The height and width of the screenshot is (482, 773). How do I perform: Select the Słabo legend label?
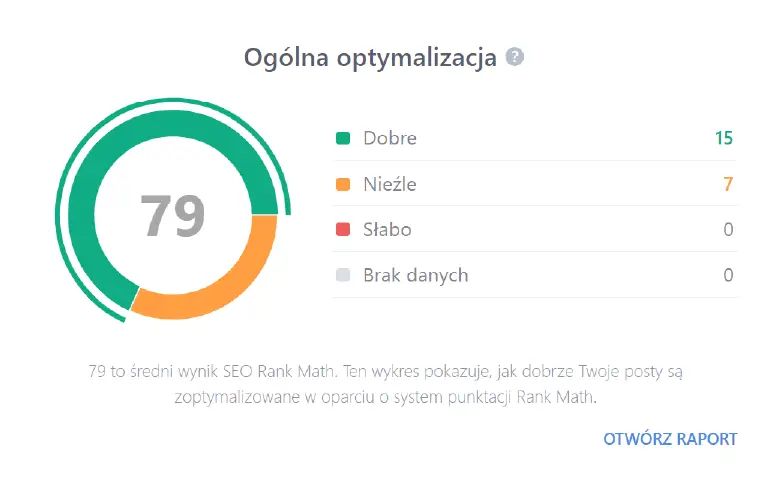pos(387,230)
